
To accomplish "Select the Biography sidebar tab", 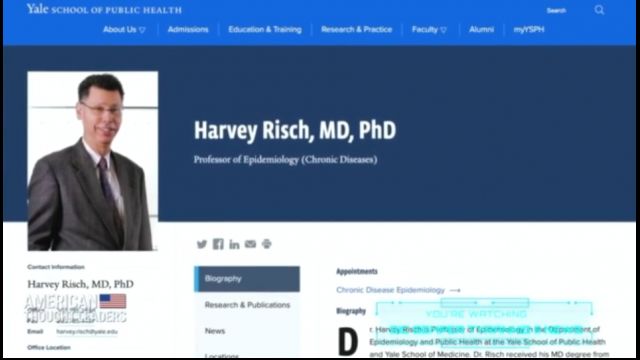I will [247, 279].
